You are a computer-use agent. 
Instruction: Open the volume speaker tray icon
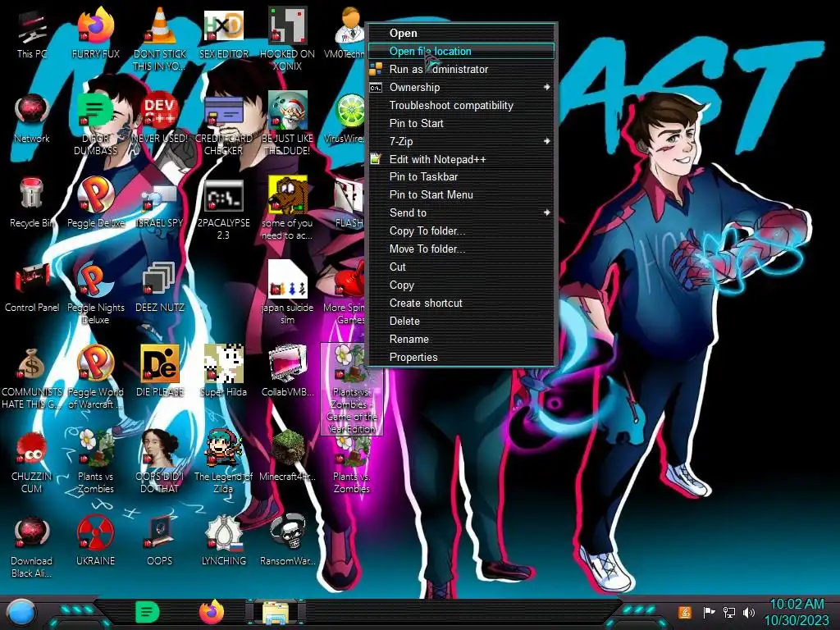[x=749, y=612]
